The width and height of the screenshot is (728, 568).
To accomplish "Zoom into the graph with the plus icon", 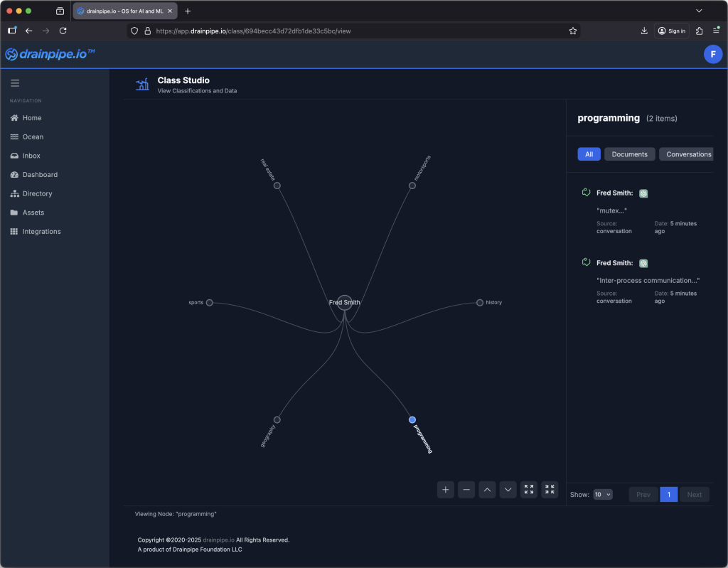I will tap(445, 489).
